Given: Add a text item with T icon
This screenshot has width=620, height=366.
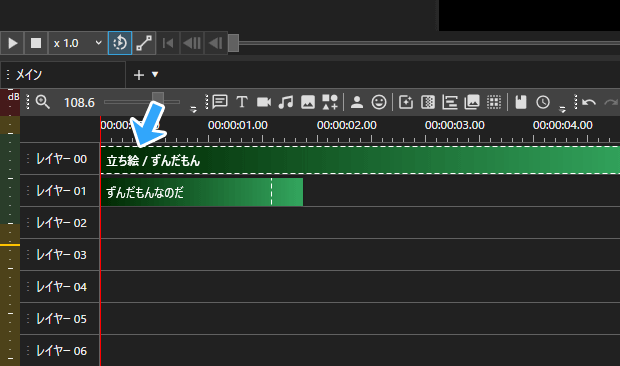Looking at the screenshot, I should pos(242,102).
